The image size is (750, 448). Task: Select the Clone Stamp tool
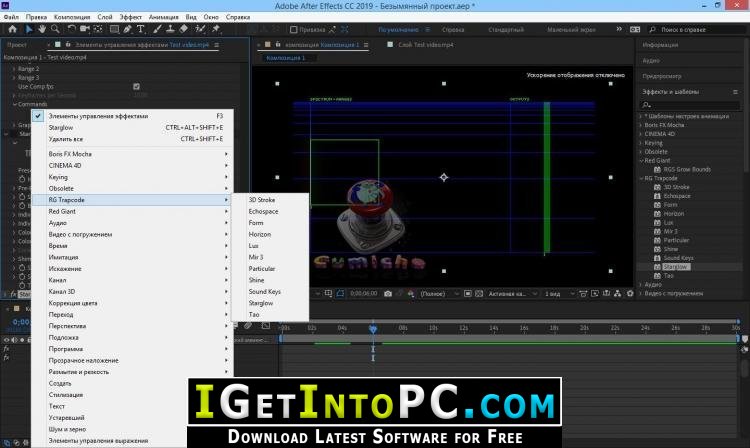coord(170,29)
